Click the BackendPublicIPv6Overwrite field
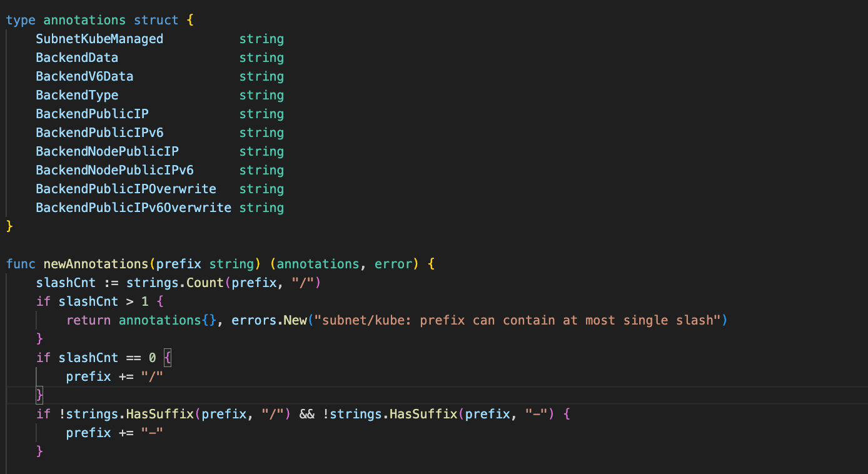868x474 pixels. (x=133, y=208)
